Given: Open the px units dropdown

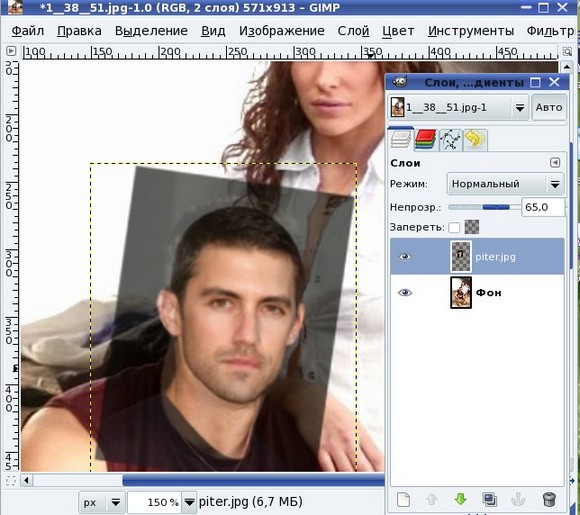Looking at the screenshot, I should (x=101, y=502).
